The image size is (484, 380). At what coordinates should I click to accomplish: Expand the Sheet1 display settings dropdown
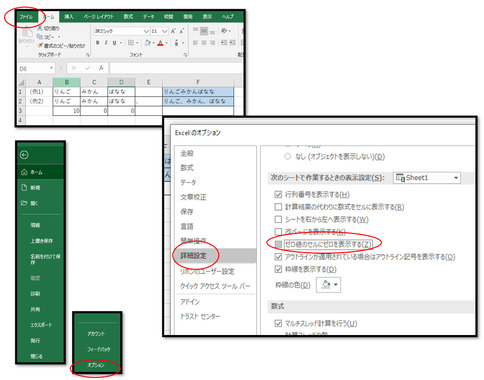coord(456,178)
